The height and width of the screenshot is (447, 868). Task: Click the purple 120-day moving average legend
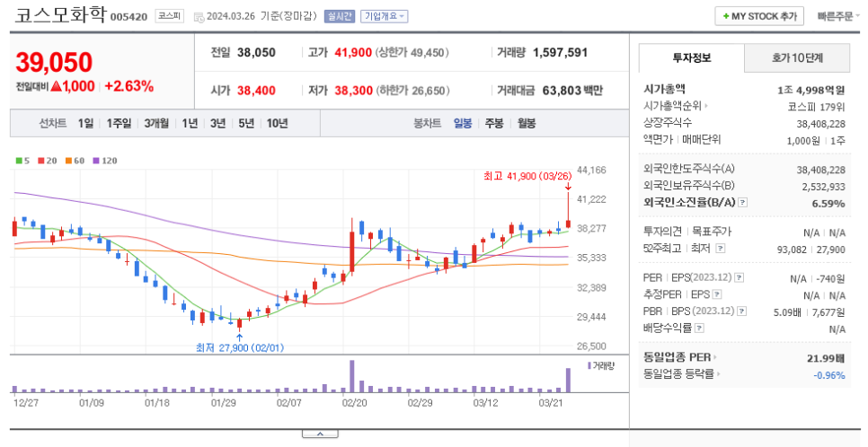point(104,161)
